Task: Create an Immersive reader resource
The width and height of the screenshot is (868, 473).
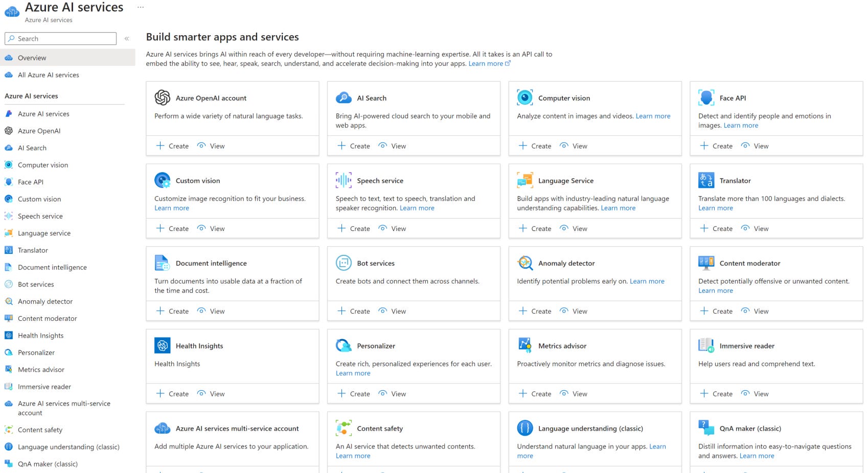Action: [x=716, y=394]
